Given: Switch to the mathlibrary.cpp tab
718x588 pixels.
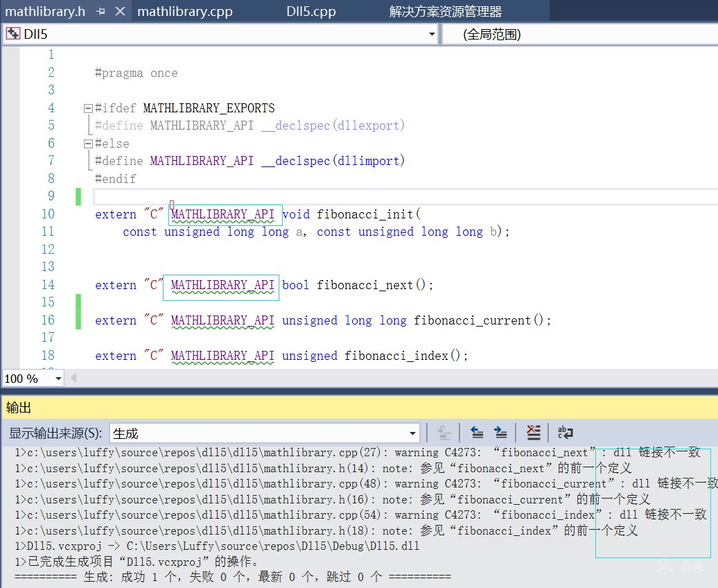Looking at the screenshot, I should coord(185,12).
